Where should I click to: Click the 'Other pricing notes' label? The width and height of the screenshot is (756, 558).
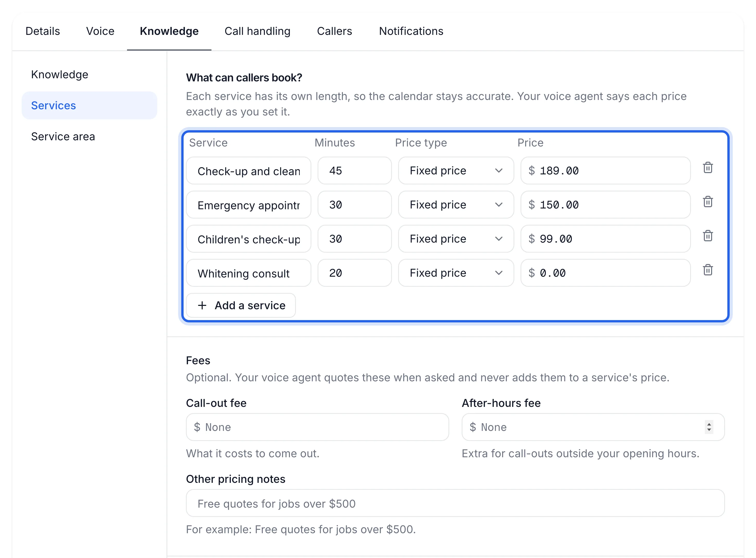pos(235,479)
